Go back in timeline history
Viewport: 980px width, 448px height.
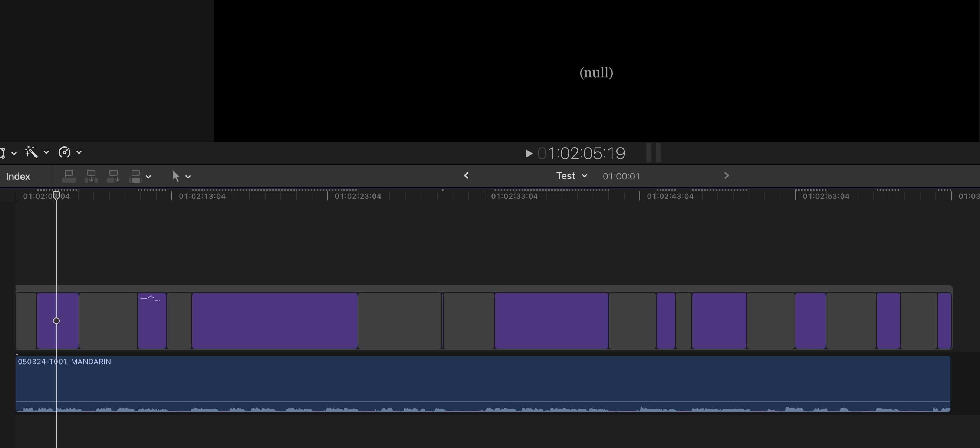466,176
